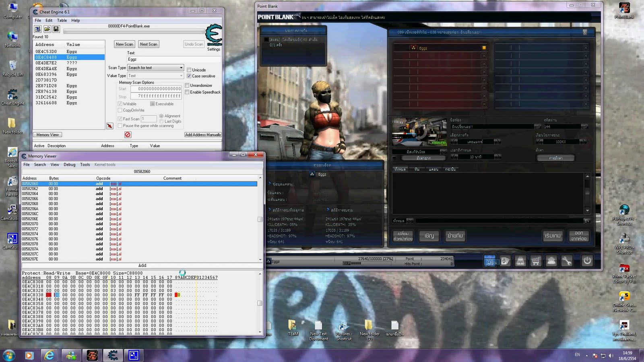
Task: Open WPE PRO shortcut on desktop
Action: (624, 243)
